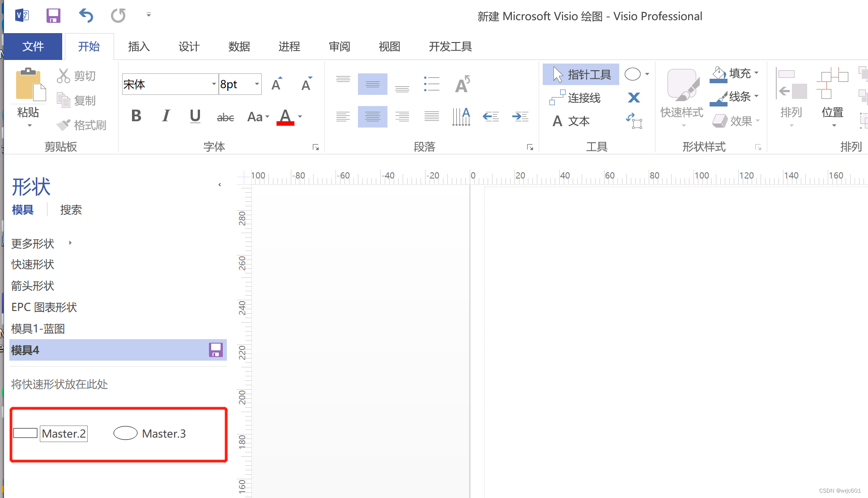This screenshot has height=498, width=868.
Task: Switch to the 搜索 tab in shapes pane
Action: [x=71, y=210]
